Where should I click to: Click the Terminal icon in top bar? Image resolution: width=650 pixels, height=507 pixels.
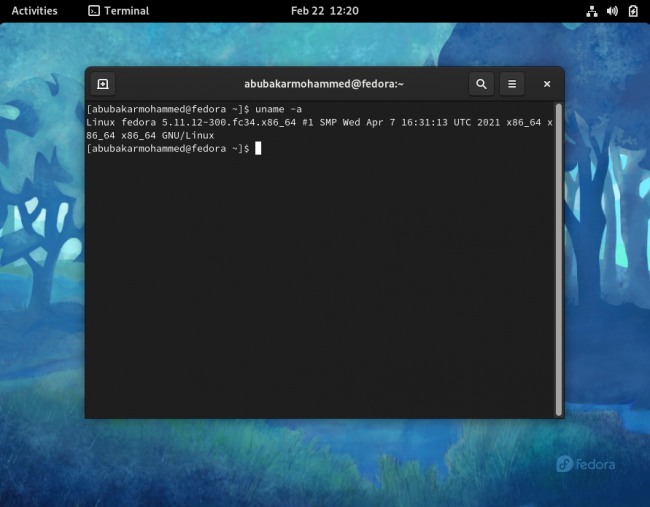point(94,11)
